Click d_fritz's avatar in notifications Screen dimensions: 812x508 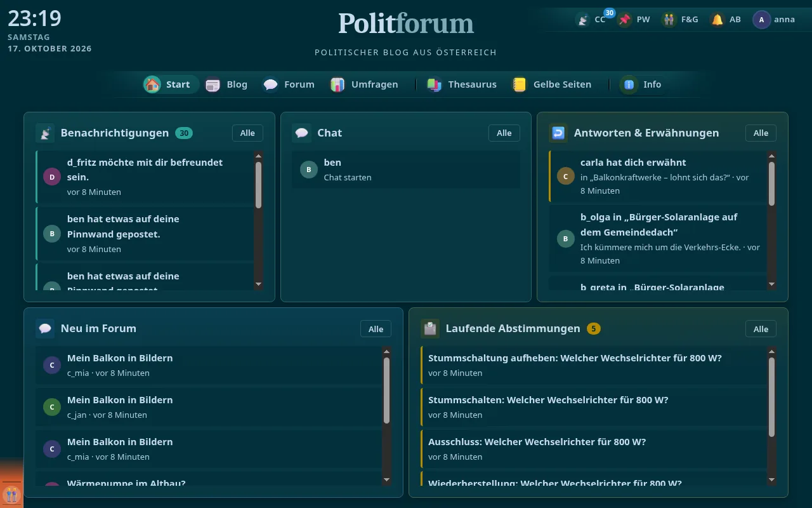[x=52, y=177]
